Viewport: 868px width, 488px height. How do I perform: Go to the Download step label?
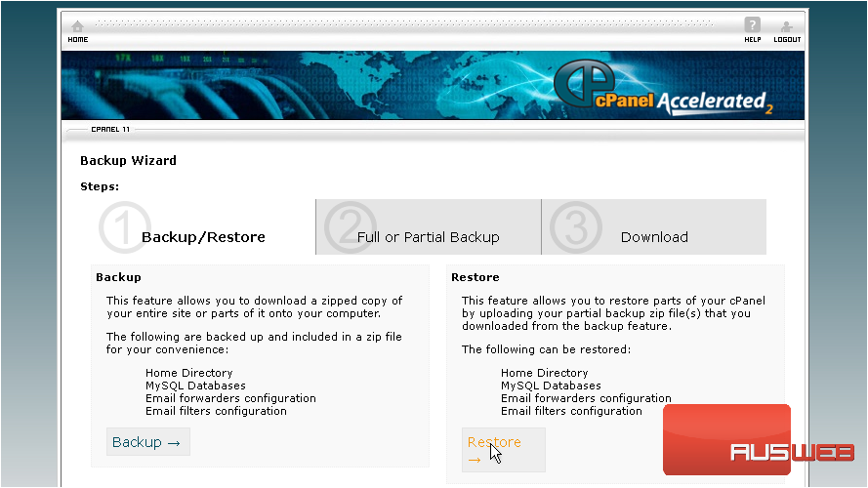point(654,237)
